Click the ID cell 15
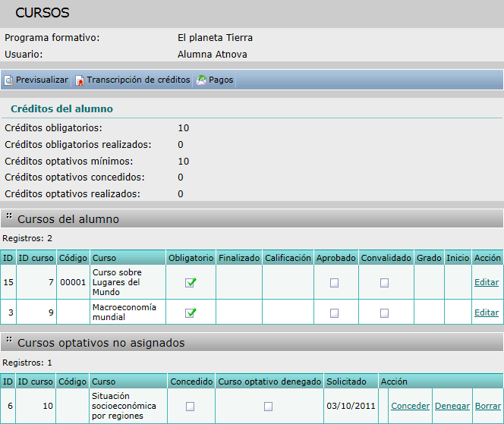The width and height of the screenshot is (504, 424). 8,282
